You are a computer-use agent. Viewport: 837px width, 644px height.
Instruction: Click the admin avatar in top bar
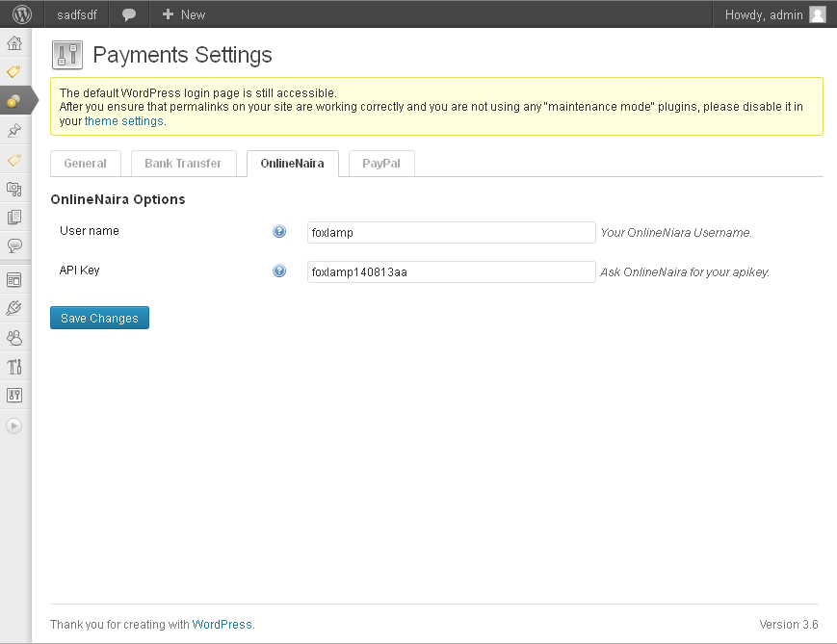point(817,14)
